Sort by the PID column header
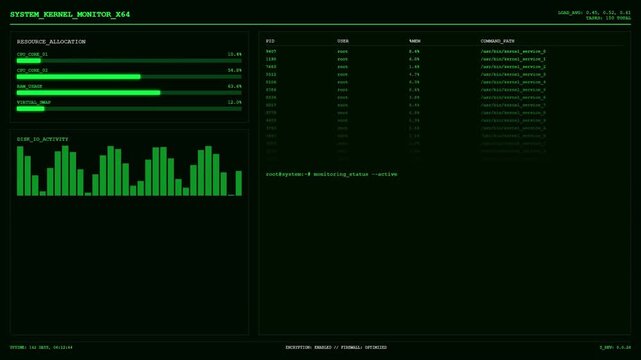This screenshot has height=360, width=641. point(270,41)
